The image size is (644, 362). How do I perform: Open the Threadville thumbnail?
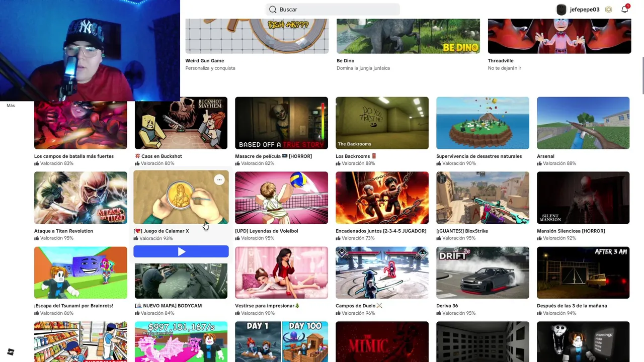[559, 36]
